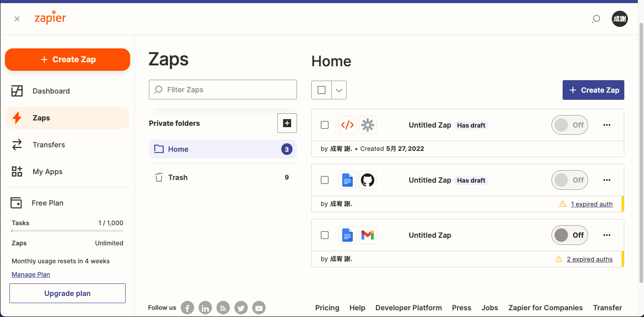The height and width of the screenshot is (317, 644).
Task: Click the Upgrade plan button
Action: click(68, 293)
